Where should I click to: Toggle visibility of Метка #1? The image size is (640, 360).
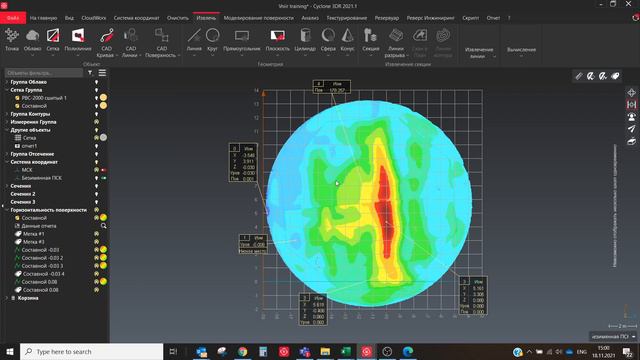[96, 234]
